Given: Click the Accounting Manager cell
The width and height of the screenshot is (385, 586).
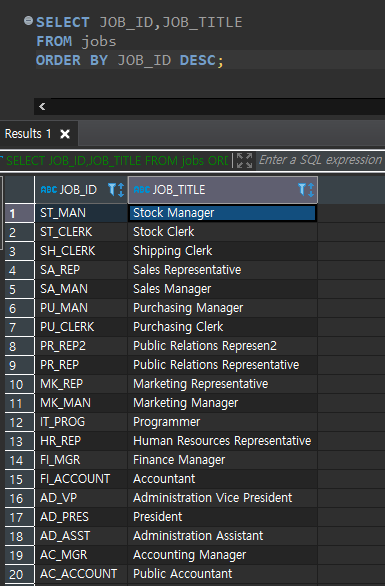Looking at the screenshot, I should (223, 555).
